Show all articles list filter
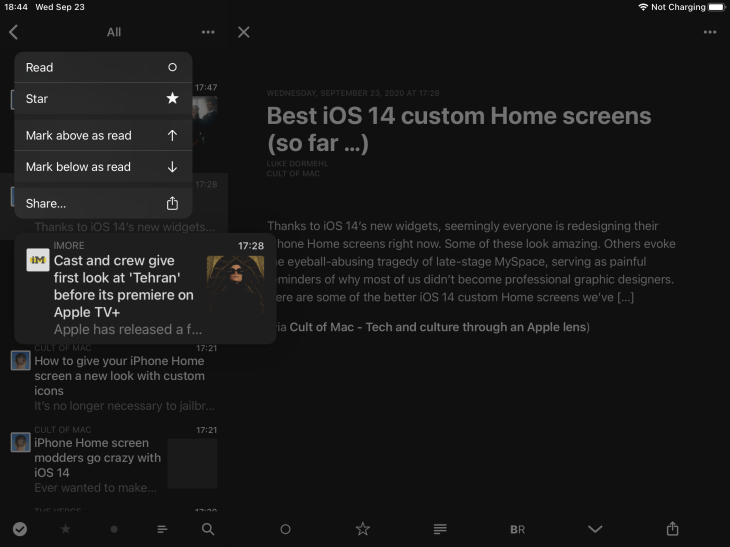Viewport: 730px width, 547px height. [162, 529]
